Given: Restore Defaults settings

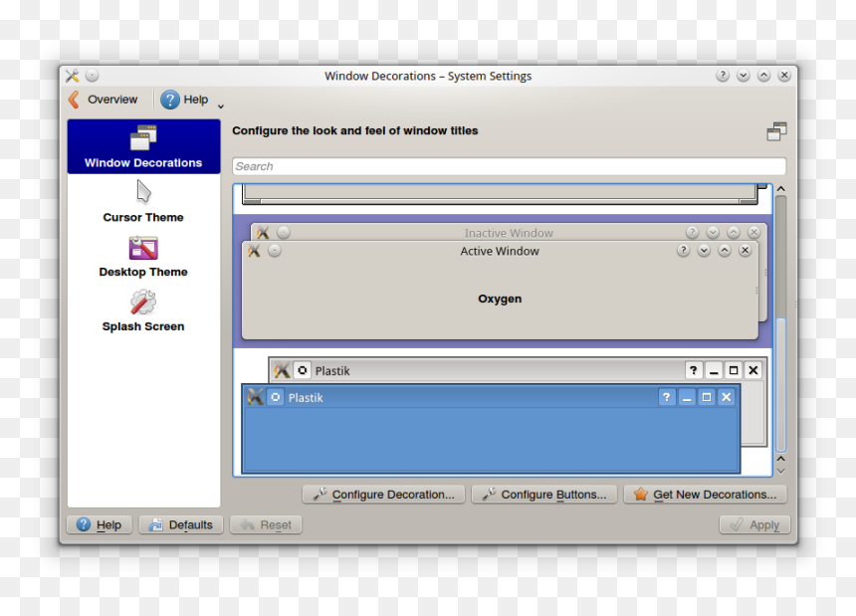Looking at the screenshot, I should (x=181, y=524).
